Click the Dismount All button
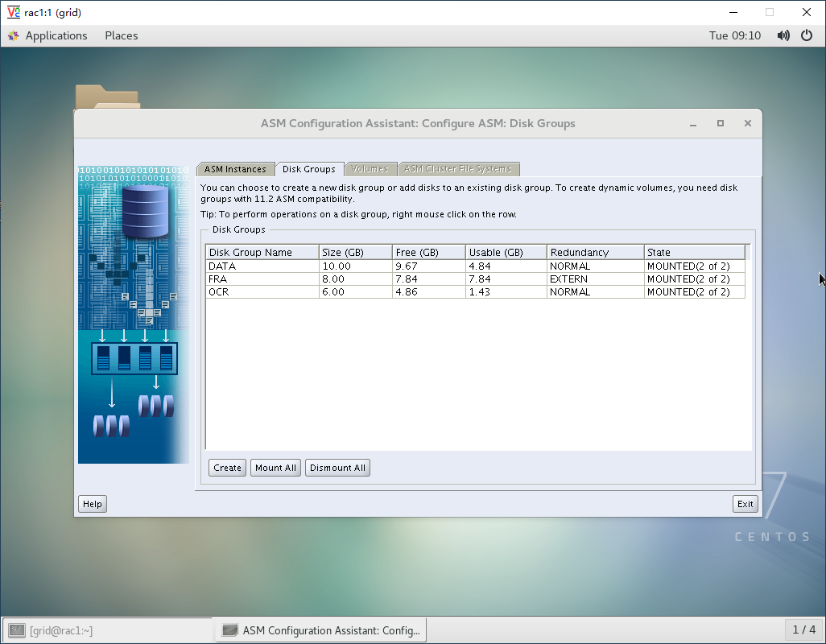 [337, 468]
